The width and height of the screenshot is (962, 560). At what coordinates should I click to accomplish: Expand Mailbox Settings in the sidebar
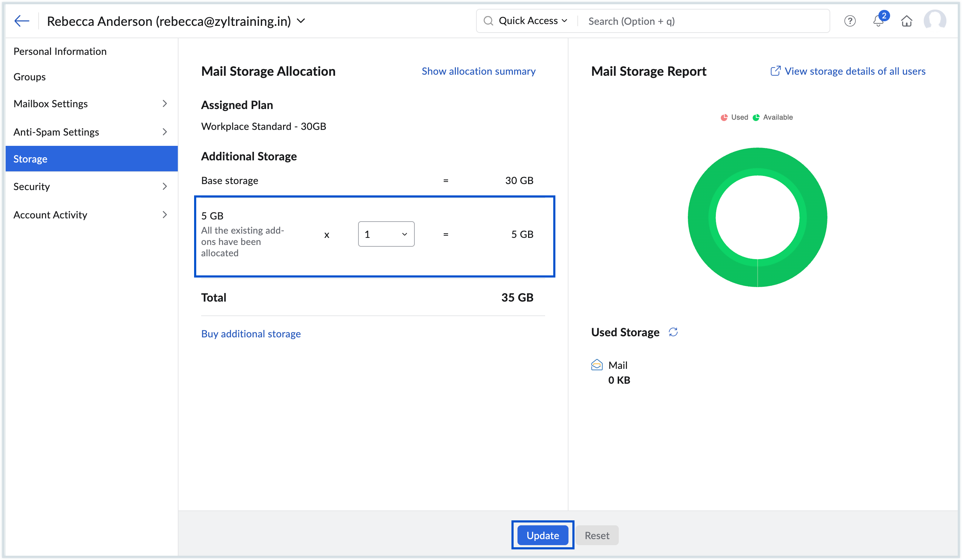91,104
